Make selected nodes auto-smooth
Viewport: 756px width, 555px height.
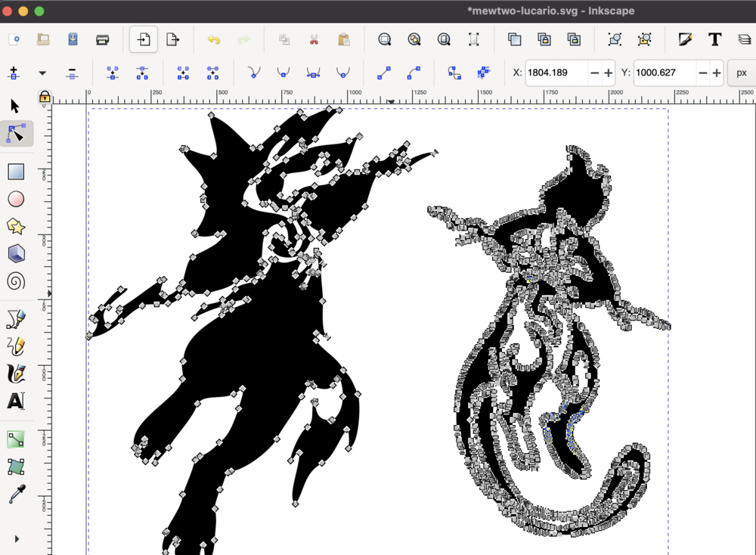click(x=342, y=73)
